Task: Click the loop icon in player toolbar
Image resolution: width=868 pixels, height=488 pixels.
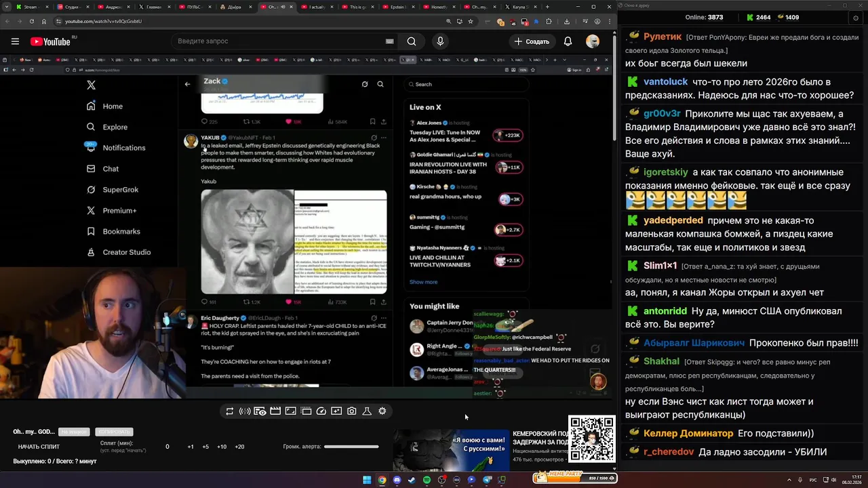Action: pos(229,411)
